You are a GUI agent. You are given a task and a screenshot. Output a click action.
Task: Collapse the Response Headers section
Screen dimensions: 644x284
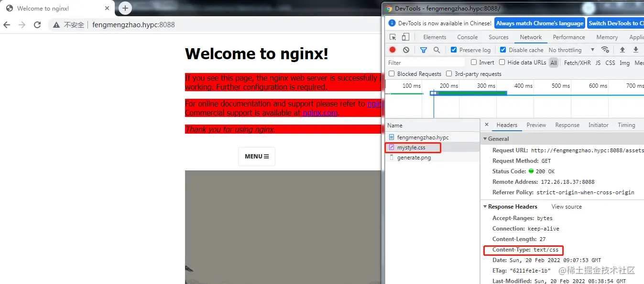point(485,207)
